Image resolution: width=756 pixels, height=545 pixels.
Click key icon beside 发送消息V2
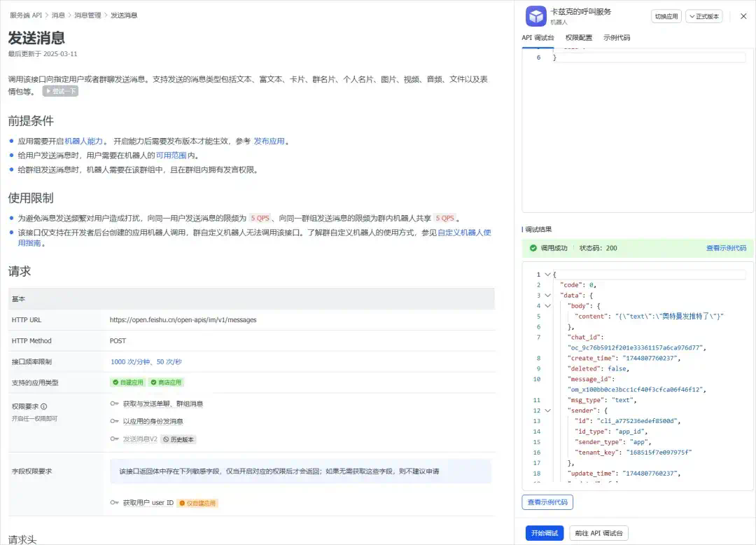click(x=114, y=439)
